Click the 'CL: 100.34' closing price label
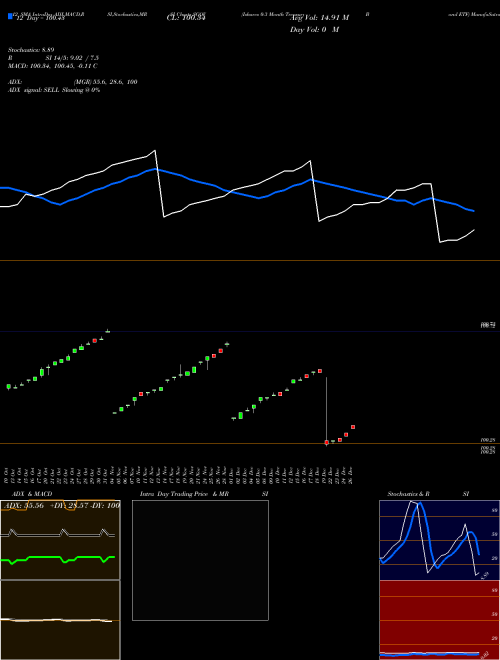The width and height of the screenshot is (500, 660). click(186, 18)
